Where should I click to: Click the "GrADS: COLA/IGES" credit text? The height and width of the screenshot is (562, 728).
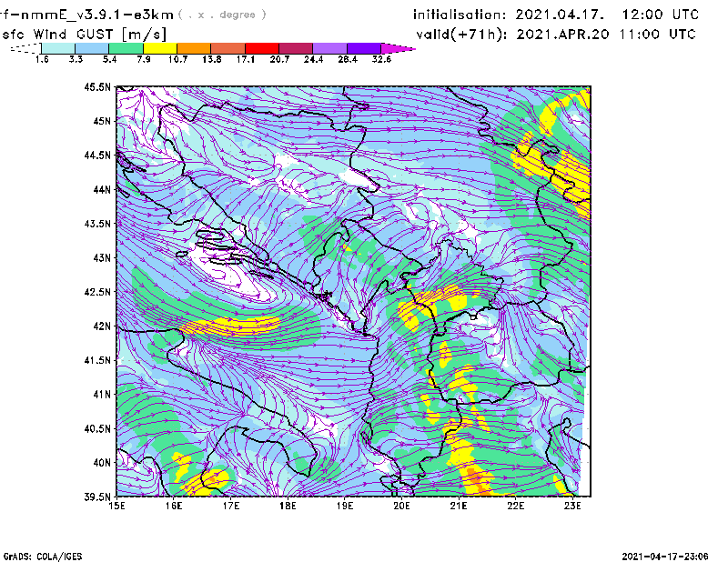coord(43,557)
